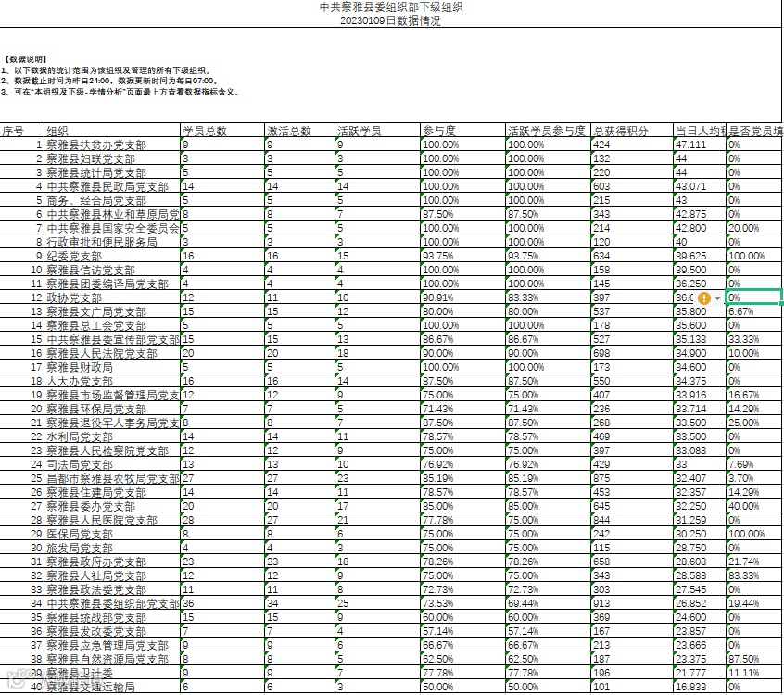Screen dimensions: 784x695
Task: Click the cell 察雅县统计局党支部
Action: (x=112, y=172)
